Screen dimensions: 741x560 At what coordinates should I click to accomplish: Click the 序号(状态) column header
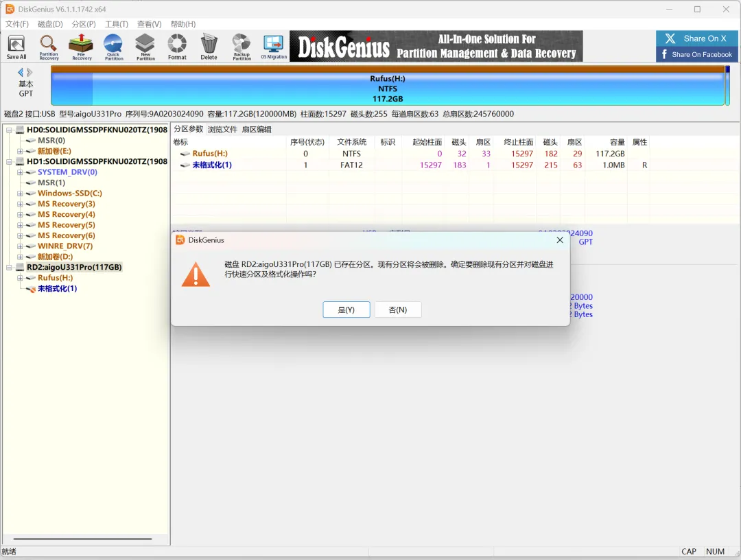point(307,142)
